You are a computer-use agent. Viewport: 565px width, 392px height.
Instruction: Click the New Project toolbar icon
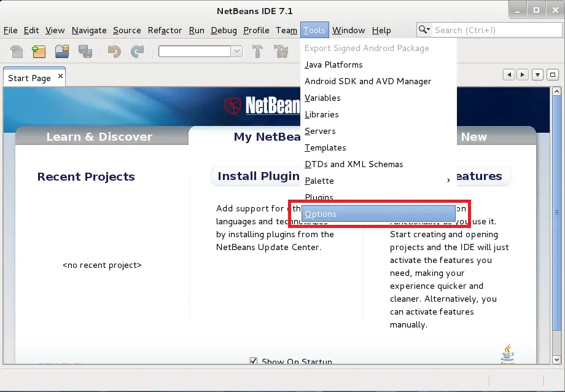(x=39, y=52)
